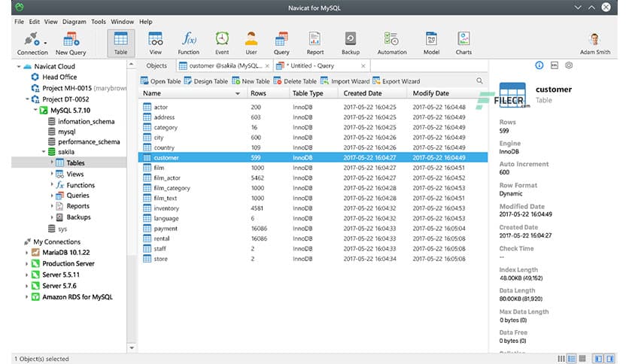This screenshot has height=364, width=629.
Task: Open the Tools menu
Action: coord(99,22)
